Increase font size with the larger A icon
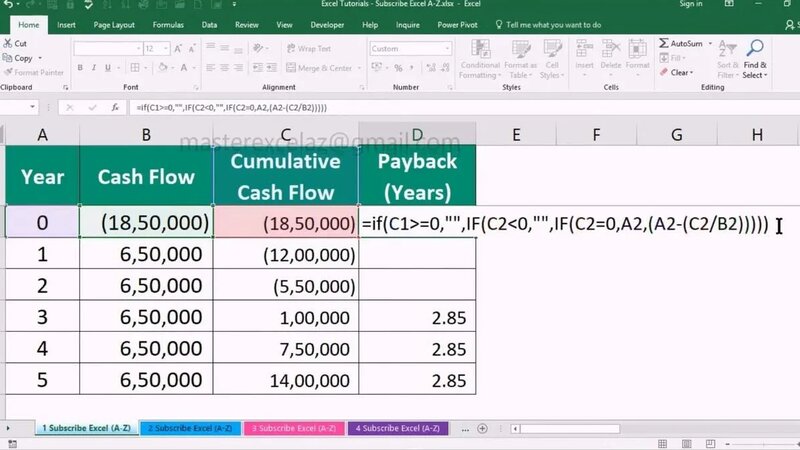This screenshot has width=800, height=450. pyautogui.click(x=178, y=49)
